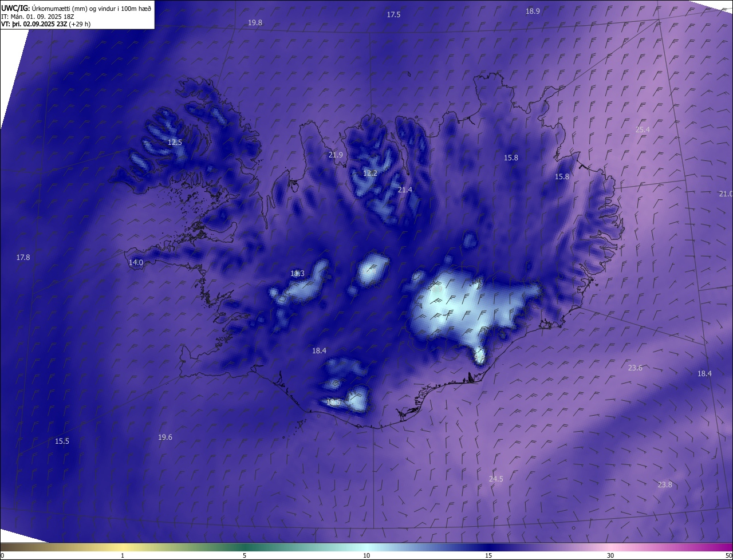Viewport: 733px width, 560px height.
Task: Click the 1 label on the color scale
Action: pyautogui.click(x=123, y=556)
